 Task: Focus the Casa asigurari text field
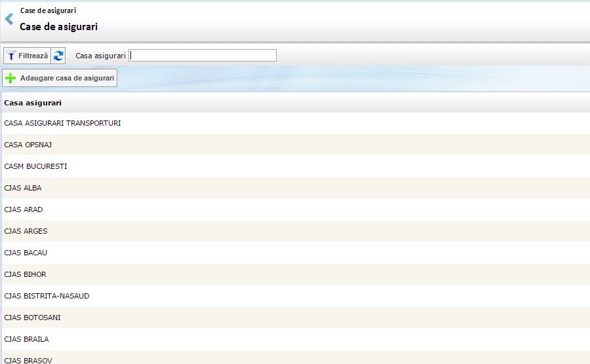click(203, 56)
